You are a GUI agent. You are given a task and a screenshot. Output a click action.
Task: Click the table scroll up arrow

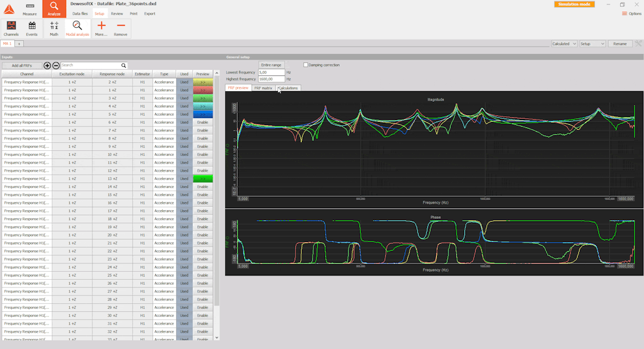pyautogui.click(x=217, y=73)
